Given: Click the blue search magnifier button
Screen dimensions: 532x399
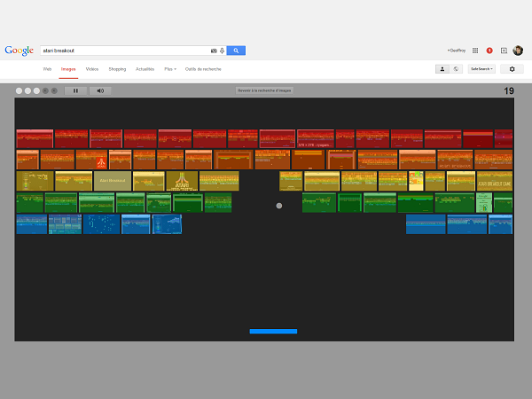Looking at the screenshot, I should click(236, 51).
